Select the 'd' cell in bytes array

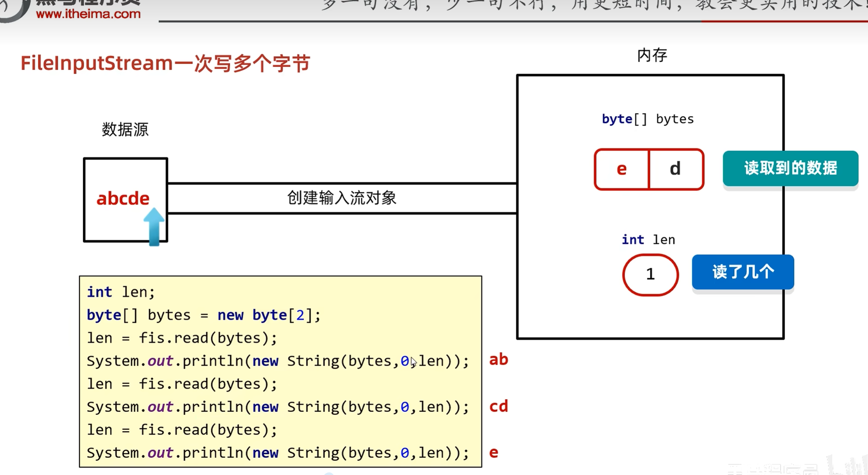(675, 169)
